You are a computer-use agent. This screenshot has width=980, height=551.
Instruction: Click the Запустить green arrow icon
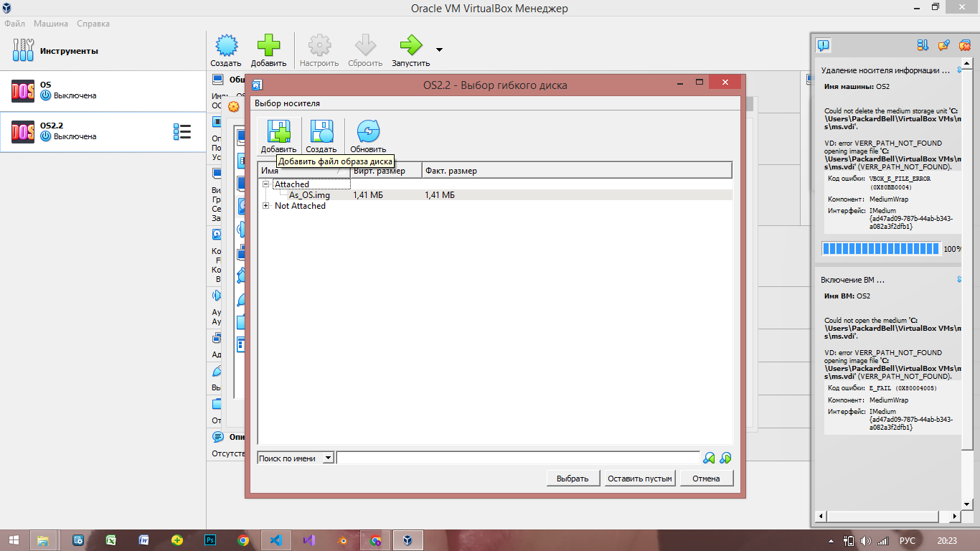(411, 46)
